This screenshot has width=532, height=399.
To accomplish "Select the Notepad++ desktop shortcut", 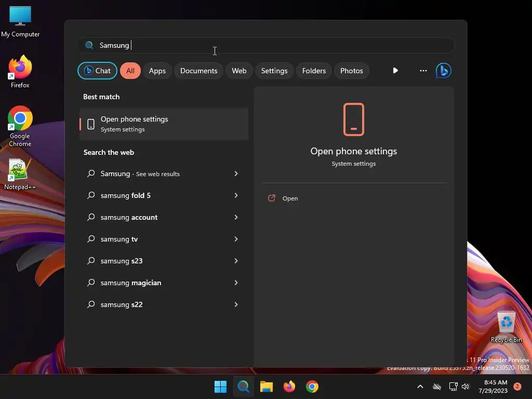I will (x=20, y=174).
